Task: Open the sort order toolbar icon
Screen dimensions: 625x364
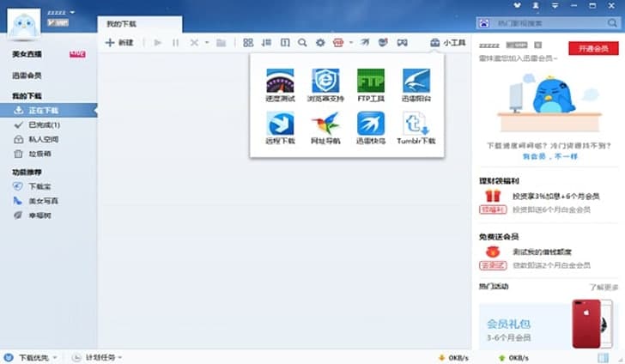Action: point(266,42)
